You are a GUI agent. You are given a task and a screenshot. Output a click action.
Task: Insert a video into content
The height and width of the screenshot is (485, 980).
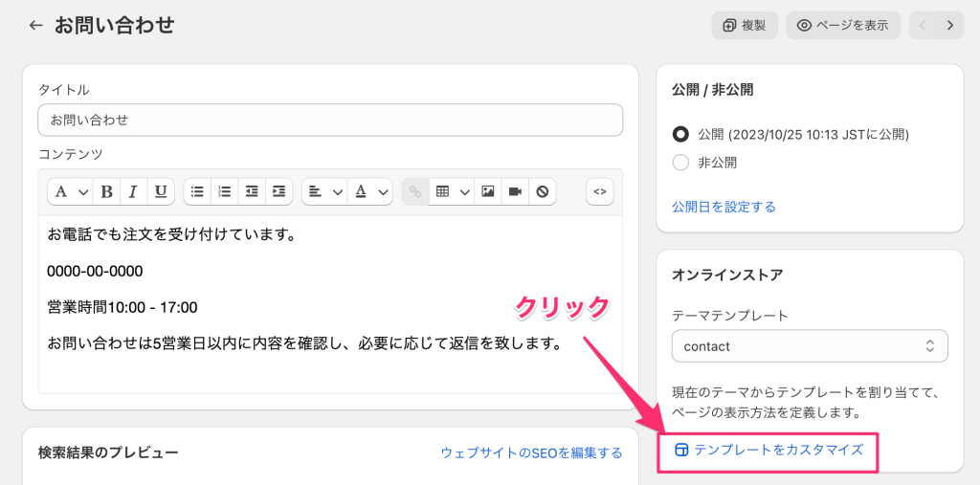click(x=515, y=192)
